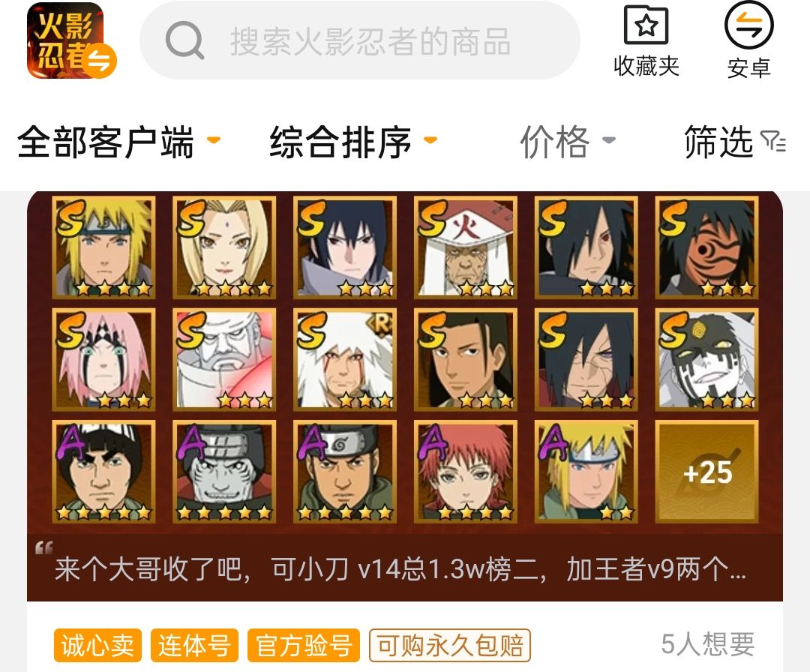The width and height of the screenshot is (810, 672).
Task: Tap the +25 more characters tile
Action: (x=706, y=471)
